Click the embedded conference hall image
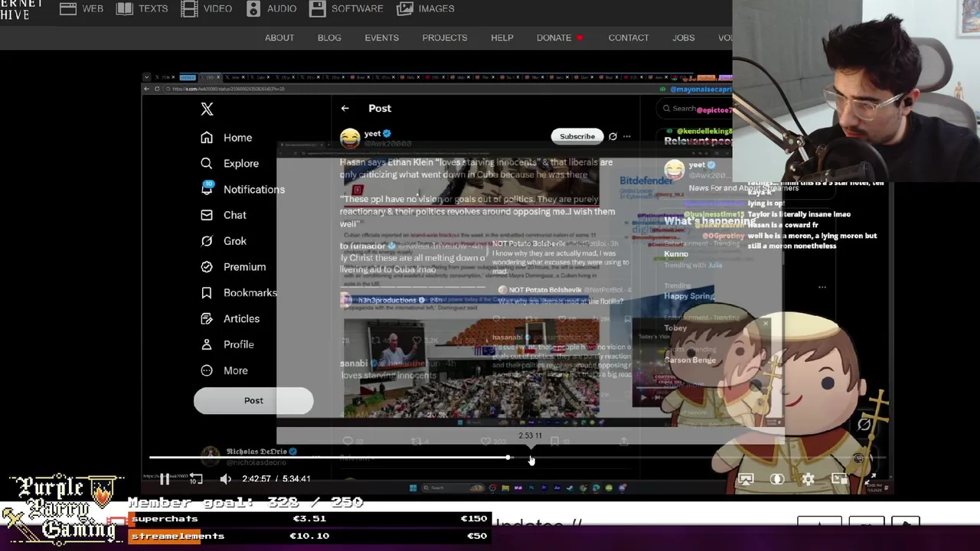 [471, 369]
